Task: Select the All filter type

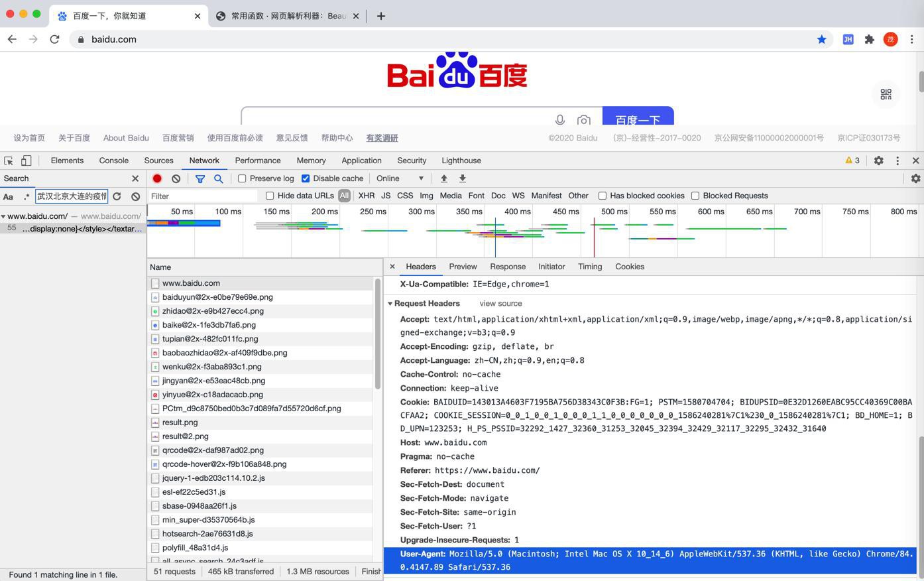Action: coord(344,196)
